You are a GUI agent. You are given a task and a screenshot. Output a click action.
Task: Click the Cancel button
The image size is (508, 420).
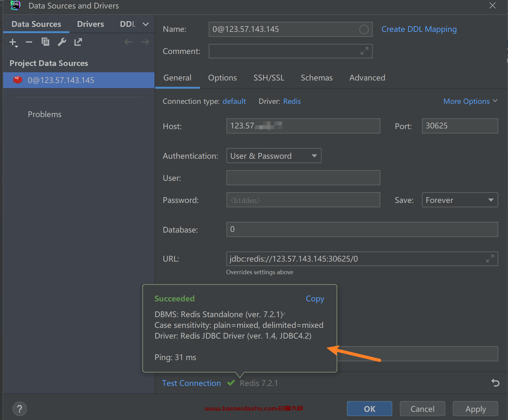point(423,409)
